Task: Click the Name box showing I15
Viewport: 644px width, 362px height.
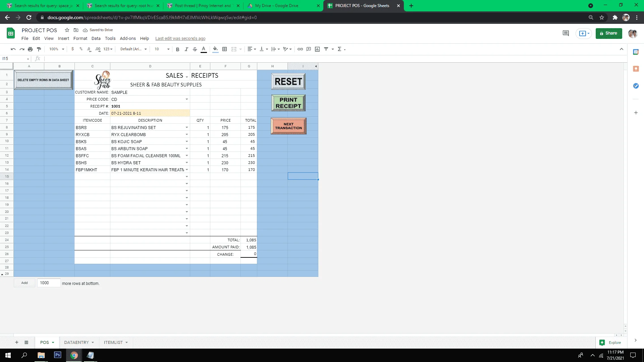Action: (x=15, y=58)
